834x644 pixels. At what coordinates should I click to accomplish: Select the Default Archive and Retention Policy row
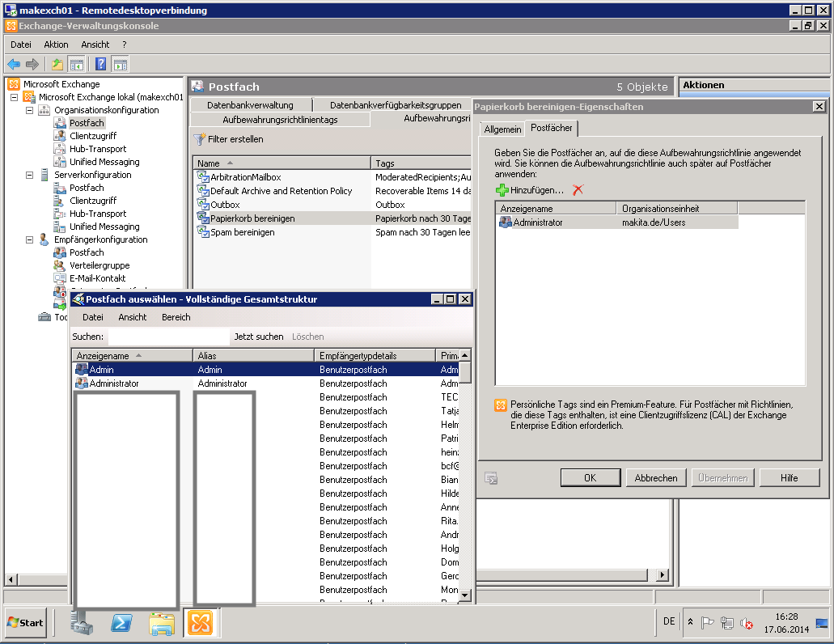click(x=333, y=190)
